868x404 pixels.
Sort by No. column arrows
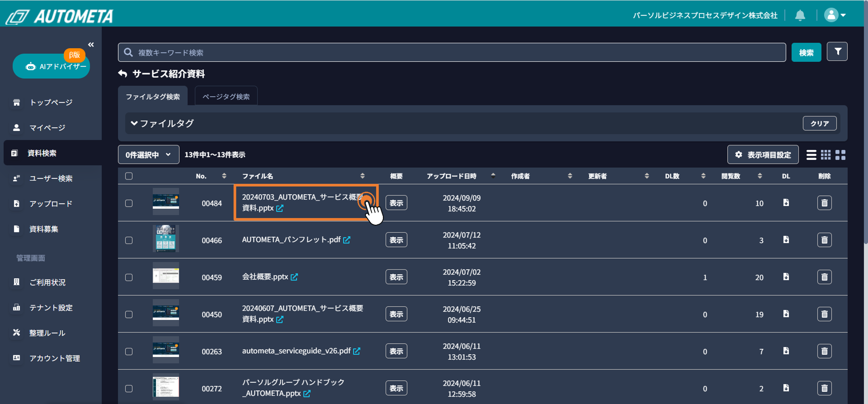224,176
